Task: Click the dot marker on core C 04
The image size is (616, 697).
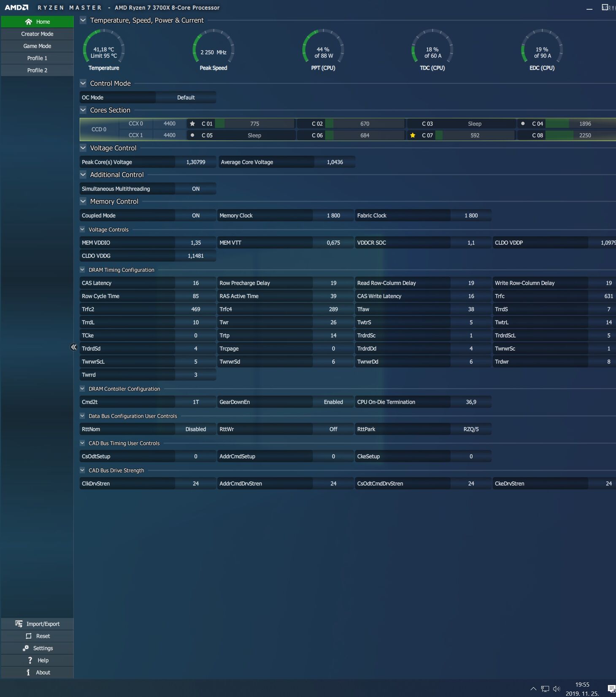Action: 523,124
